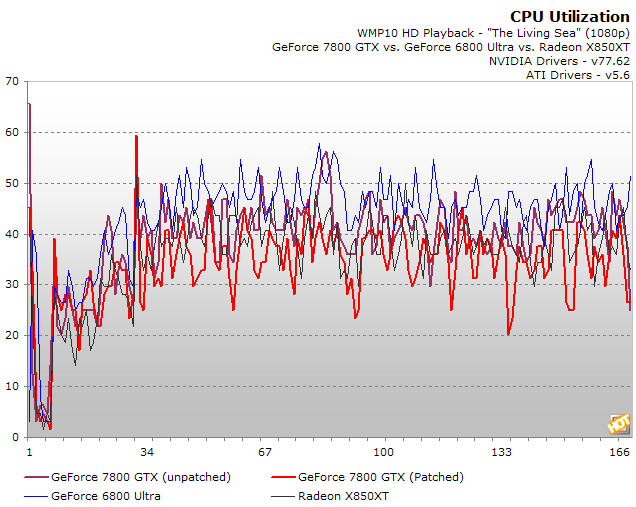Select the WMP10 HD Playback subtitle line
This screenshot has height=507, width=636.
pos(493,33)
